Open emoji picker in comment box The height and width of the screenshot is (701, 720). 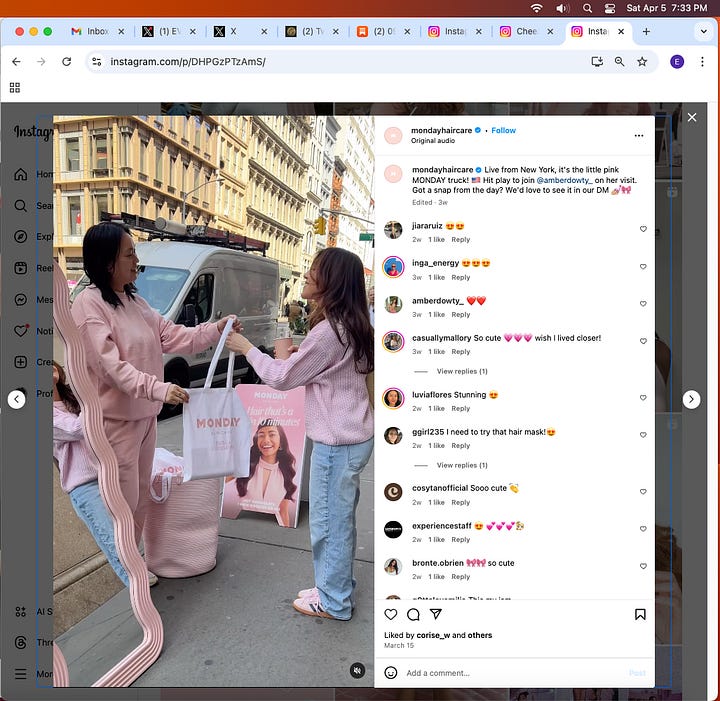click(x=390, y=673)
